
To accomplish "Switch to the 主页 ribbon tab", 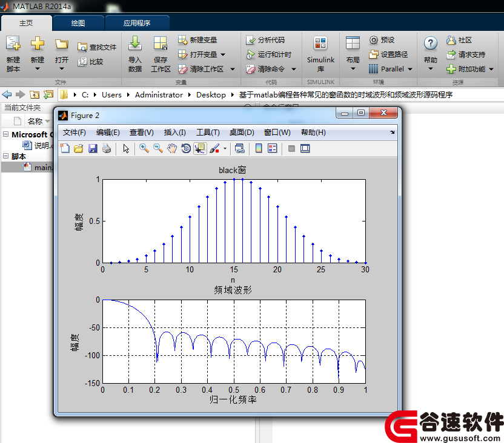I will (26, 23).
